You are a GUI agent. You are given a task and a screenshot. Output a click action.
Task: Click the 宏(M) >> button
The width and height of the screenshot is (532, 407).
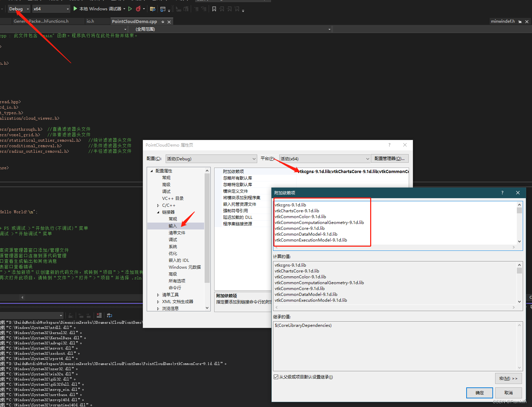click(x=509, y=378)
